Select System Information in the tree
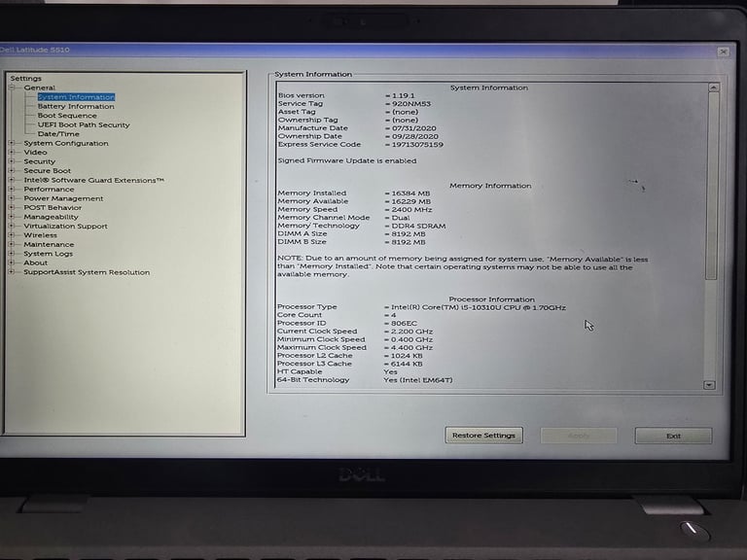Viewport: 747px width, 560px height. 76,97
